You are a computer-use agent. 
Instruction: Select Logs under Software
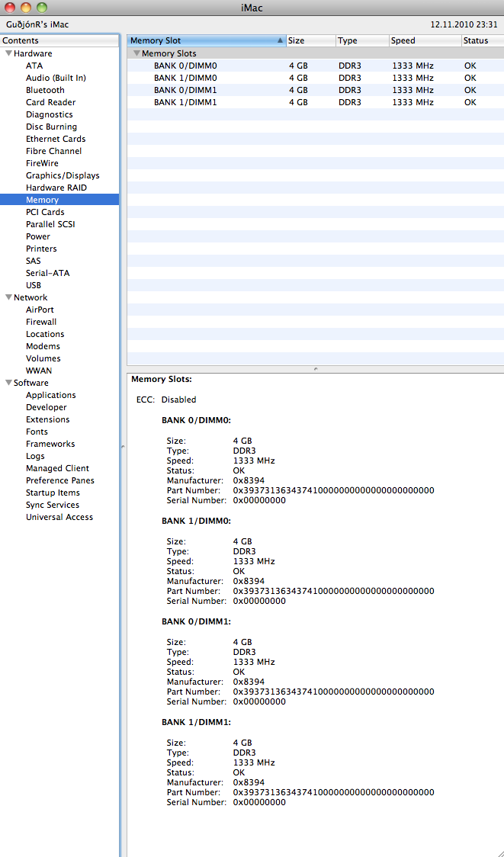point(35,456)
